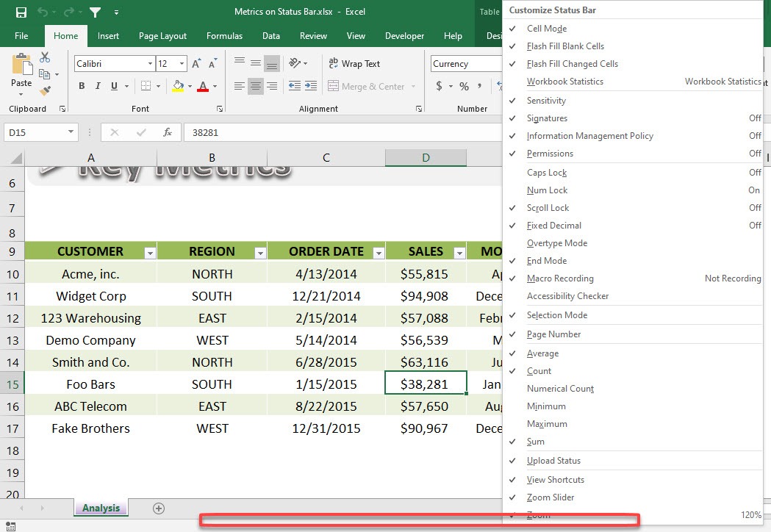Click the Align Right icon
This screenshot has height=532, width=771.
pyautogui.click(x=272, y=86)
